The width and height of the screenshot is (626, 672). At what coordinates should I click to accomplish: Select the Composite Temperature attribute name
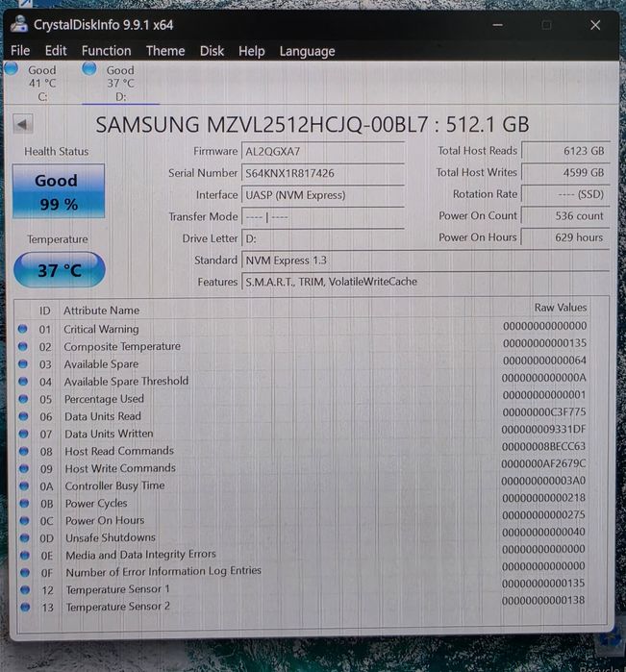(122, 346)
